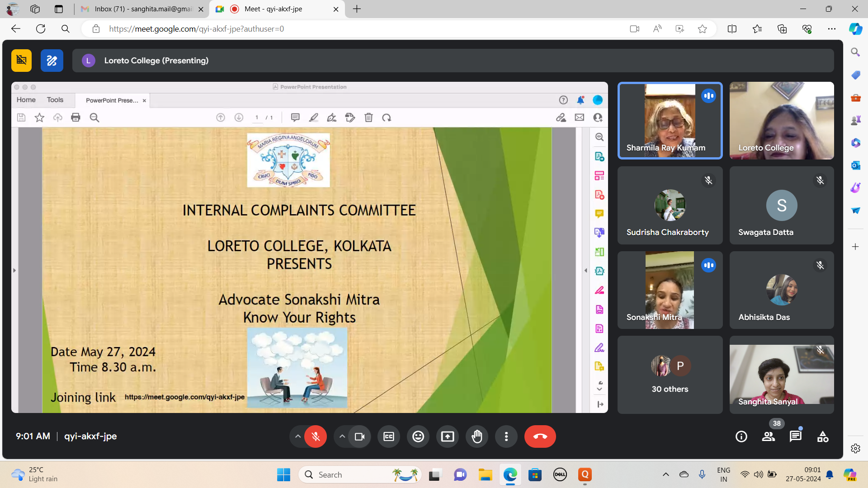Screen dimensions: 868x488
Task: Open Windows Start menu
Action: [x=283, y=475]
